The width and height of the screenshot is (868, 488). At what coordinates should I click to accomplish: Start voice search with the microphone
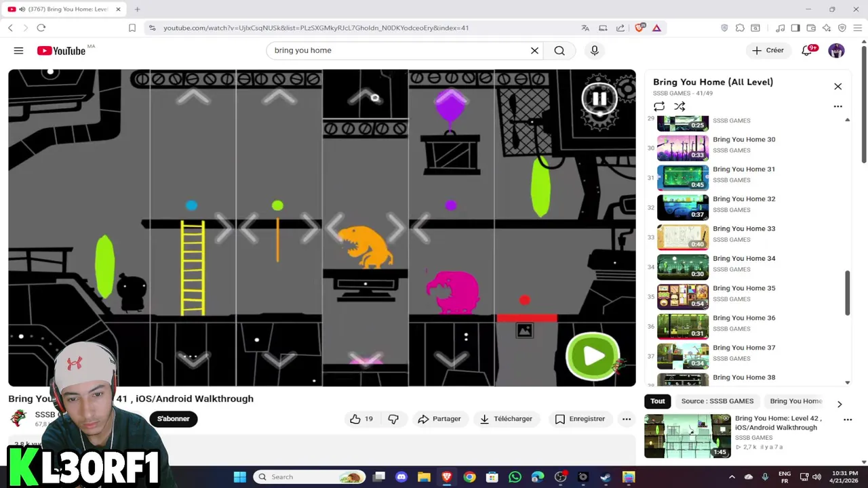595,51
